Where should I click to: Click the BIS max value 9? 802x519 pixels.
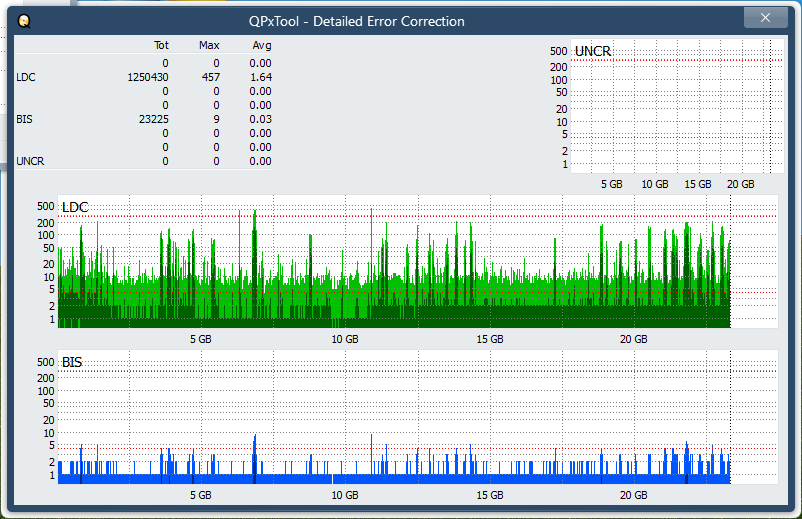[216, 119]
